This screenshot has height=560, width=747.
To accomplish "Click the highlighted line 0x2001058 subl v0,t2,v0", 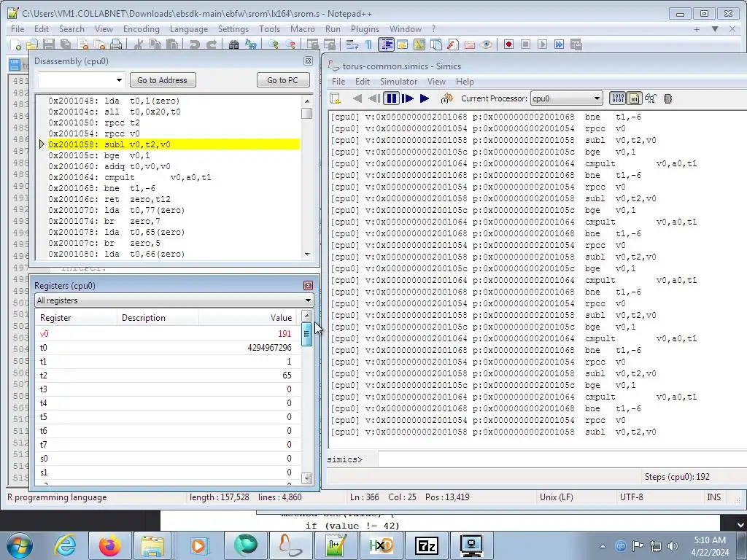I will pyautogui.click(x=174, y=144).
